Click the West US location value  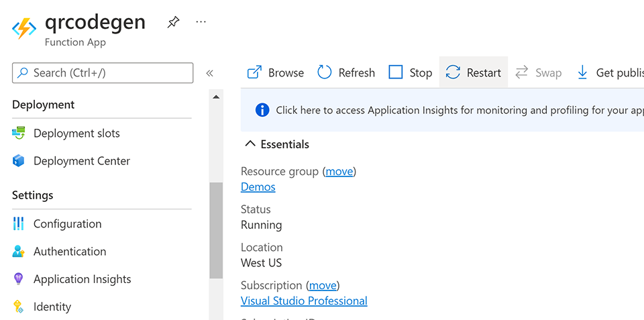(x=261, y=263)
